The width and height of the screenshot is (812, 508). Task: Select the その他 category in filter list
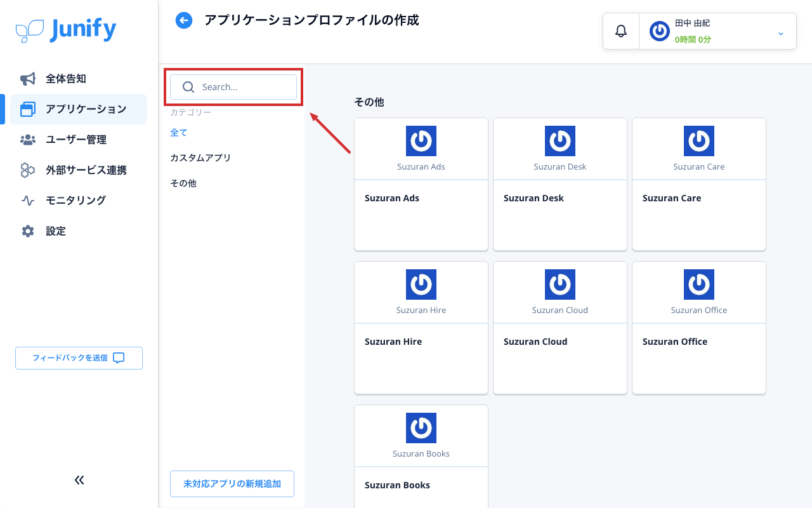183,184
